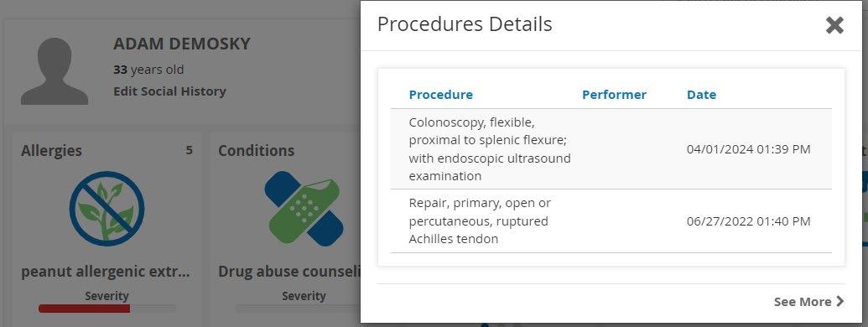Image resolution: width=868 pixels, height=327 pixels.
Task: Click the peanut allergy plant icon
Action: click(107, 209)
